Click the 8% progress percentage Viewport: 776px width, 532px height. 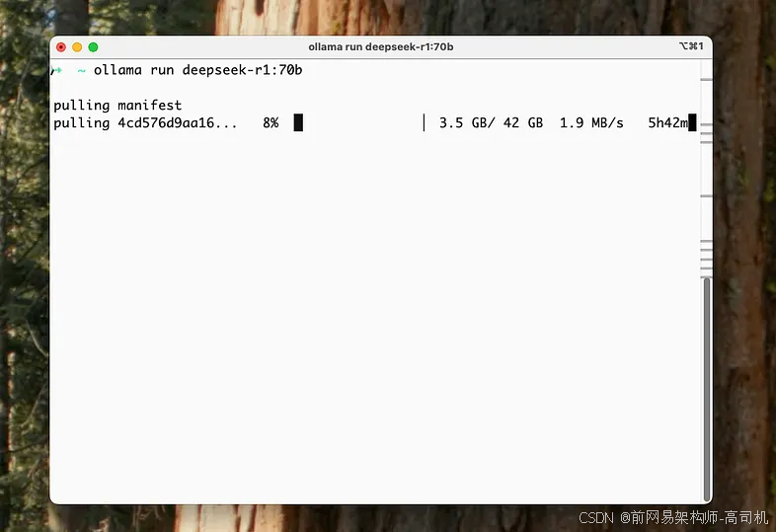(271, 122)
